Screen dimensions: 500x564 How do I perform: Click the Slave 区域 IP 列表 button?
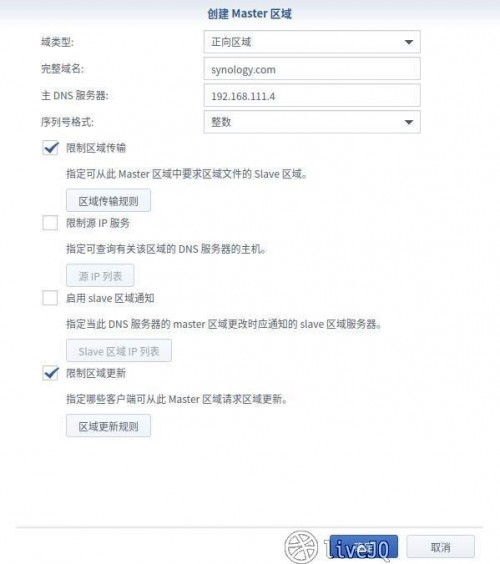119,351
